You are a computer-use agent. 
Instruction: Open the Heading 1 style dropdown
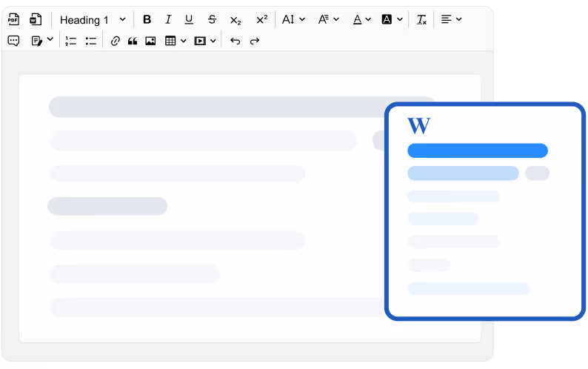click(93, 20)
